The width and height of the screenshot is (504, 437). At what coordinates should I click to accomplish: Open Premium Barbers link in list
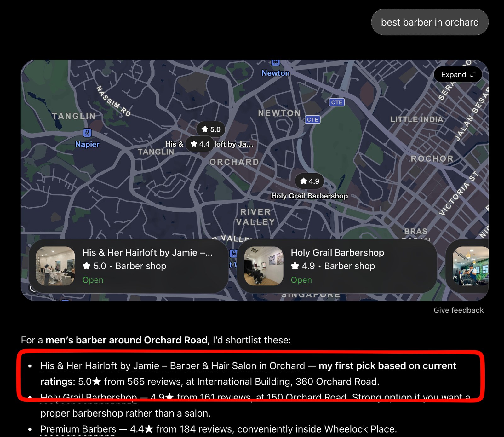click(x=78, y=429)
